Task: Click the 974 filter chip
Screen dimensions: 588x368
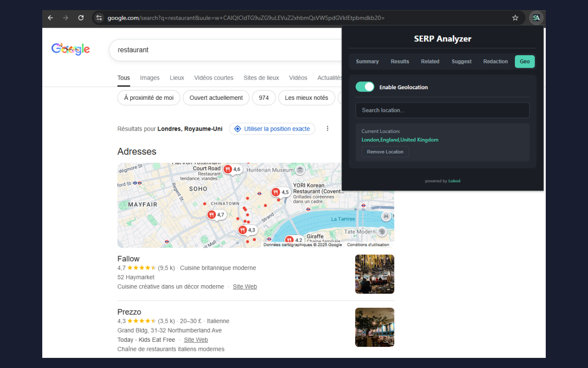Action: [x=264, y=98]
